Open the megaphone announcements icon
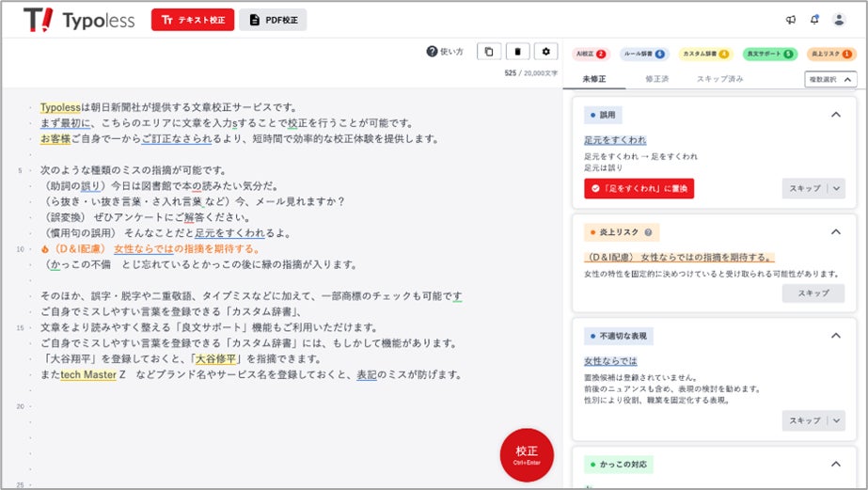Screen dimensions: 868x490 (791, 20)
